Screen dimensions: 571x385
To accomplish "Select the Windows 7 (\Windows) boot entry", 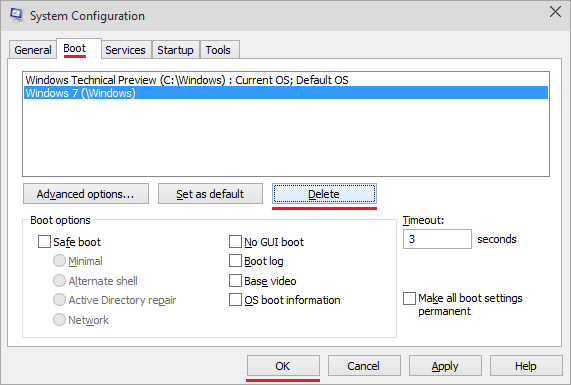I will [x=286, y=93].
